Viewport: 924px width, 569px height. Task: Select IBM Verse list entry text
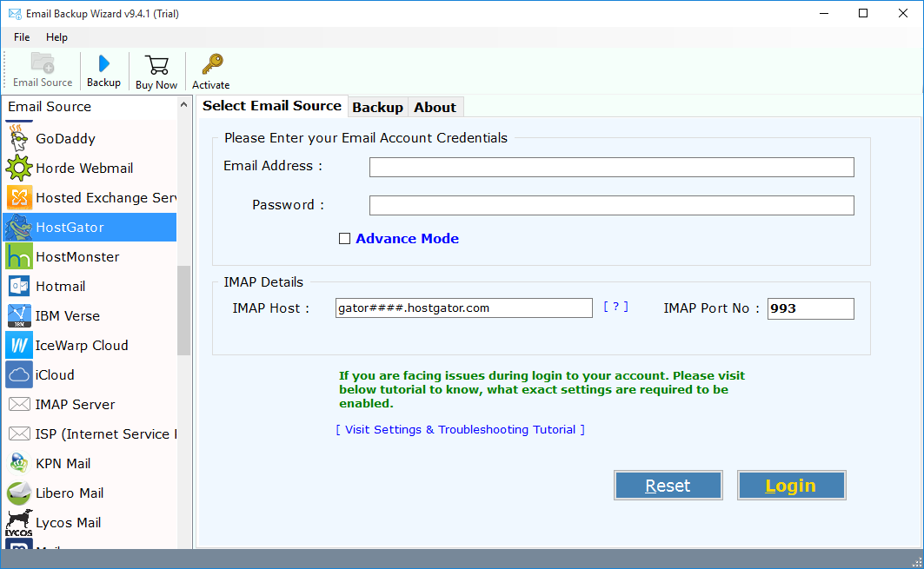click(x=67, y=315)
